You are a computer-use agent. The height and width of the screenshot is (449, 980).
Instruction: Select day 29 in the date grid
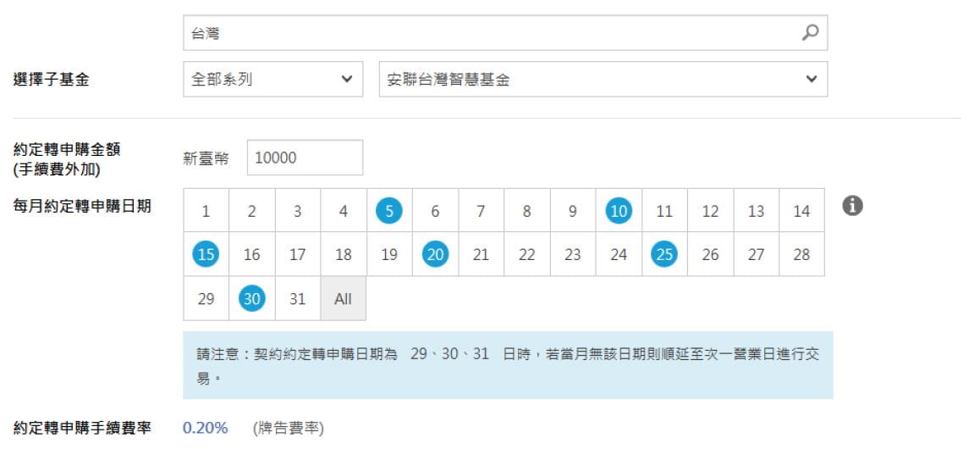click(x=206, y=298)
